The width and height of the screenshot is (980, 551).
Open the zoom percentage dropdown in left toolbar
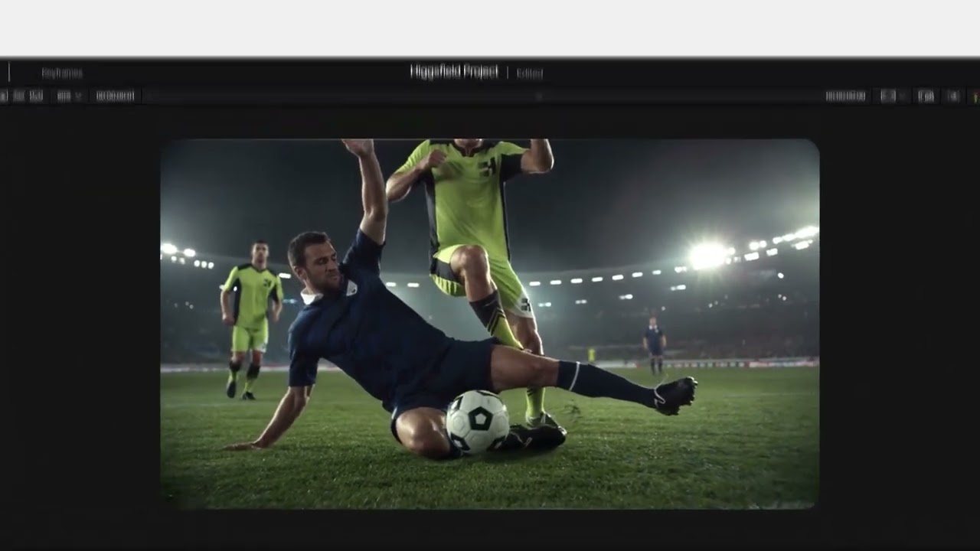tap(68, 96)
